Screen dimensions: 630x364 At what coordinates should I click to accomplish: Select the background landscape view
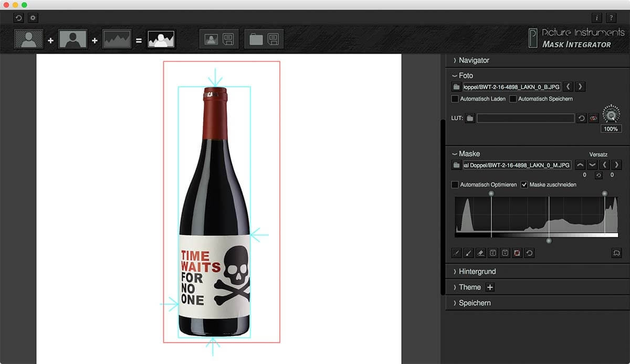click(x=117, y=39)
